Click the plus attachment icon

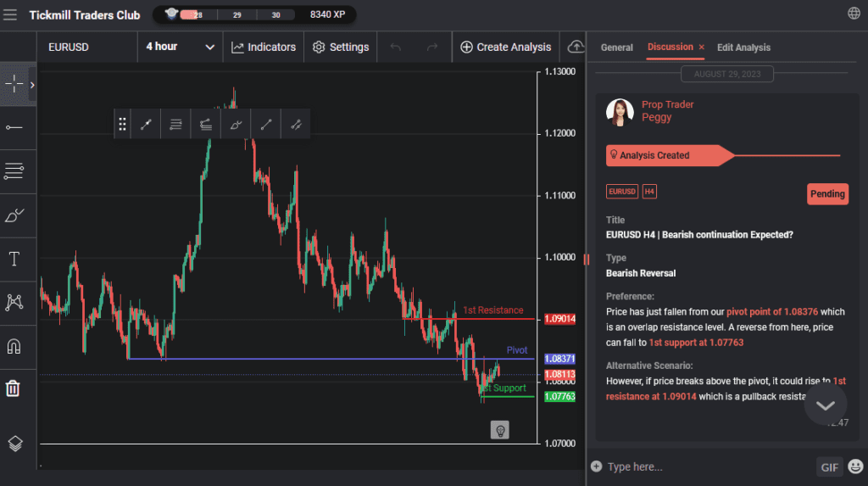tap(596, 466)
